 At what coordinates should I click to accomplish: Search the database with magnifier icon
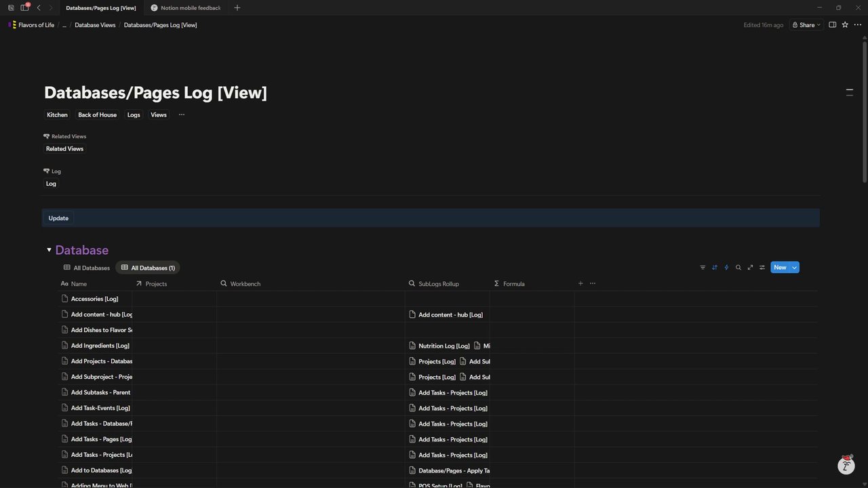pos(738,268)
